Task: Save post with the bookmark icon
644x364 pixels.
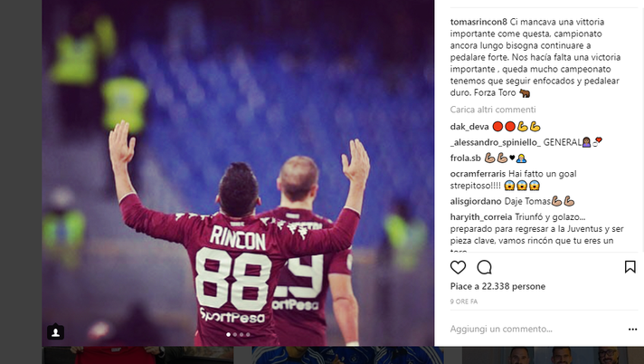Action: 630,267
